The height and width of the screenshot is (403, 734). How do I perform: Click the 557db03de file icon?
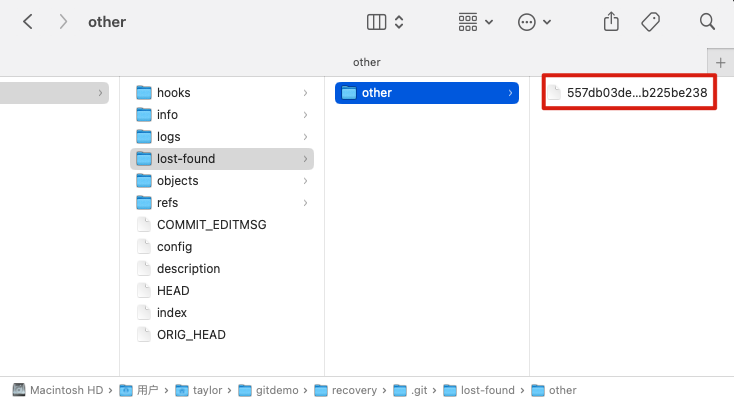(554, 93)
